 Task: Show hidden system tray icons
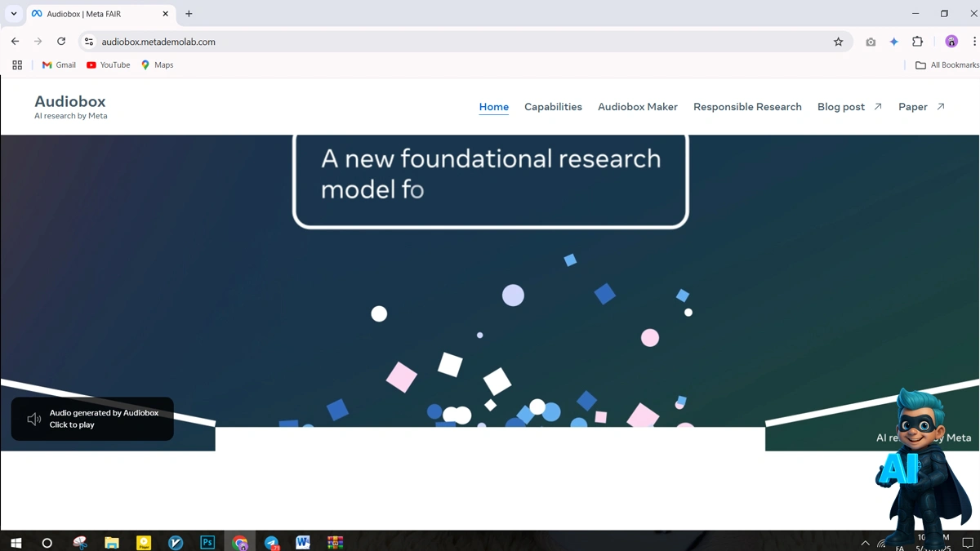(x=865, y=544)
